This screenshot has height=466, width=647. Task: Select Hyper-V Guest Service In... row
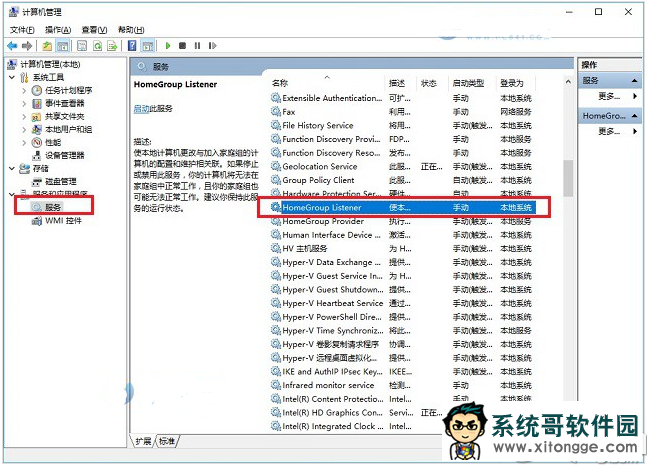pos(403,276)
